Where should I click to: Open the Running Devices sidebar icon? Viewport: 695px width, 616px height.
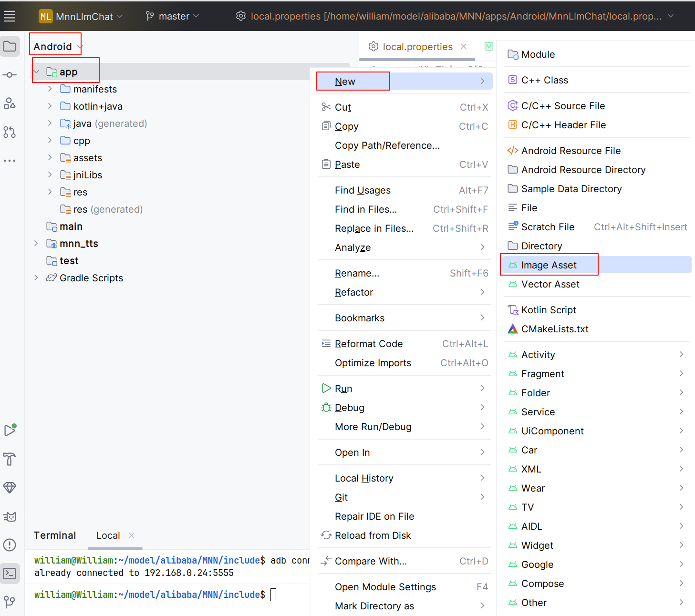click(10, 430)
